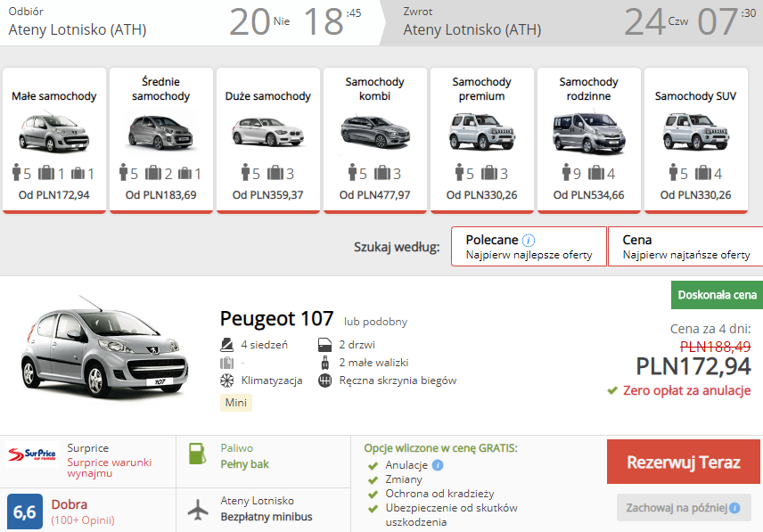This screenshot has height=532, width=763.
Task: Click the Surprice company logo
Action: (32, 454)
